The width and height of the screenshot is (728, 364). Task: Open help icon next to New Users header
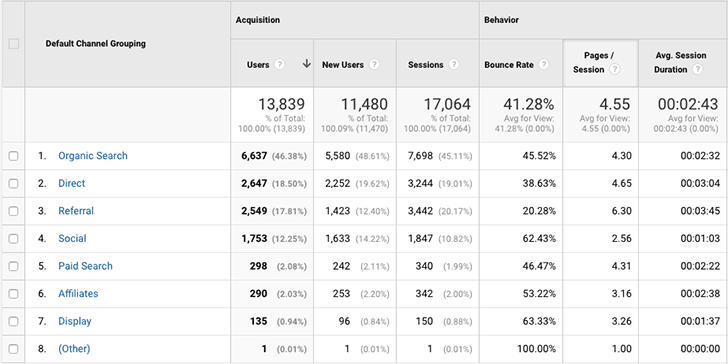pos(374,65)
